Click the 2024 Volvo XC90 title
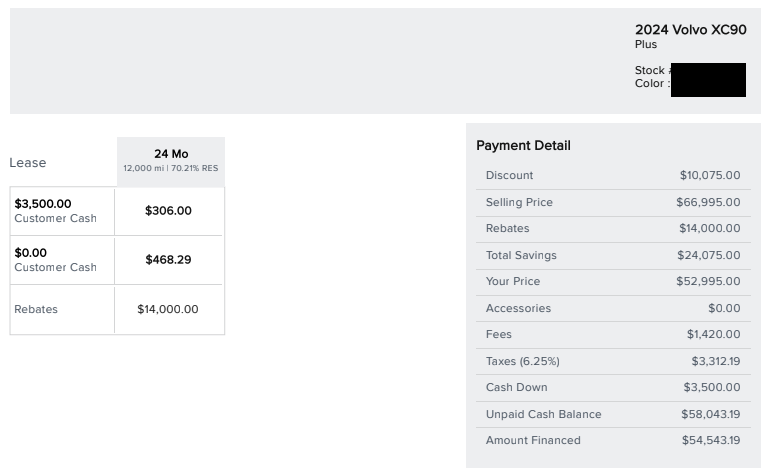Image resolution: width=770 pixels, height=472 pixels. point(690,30)
